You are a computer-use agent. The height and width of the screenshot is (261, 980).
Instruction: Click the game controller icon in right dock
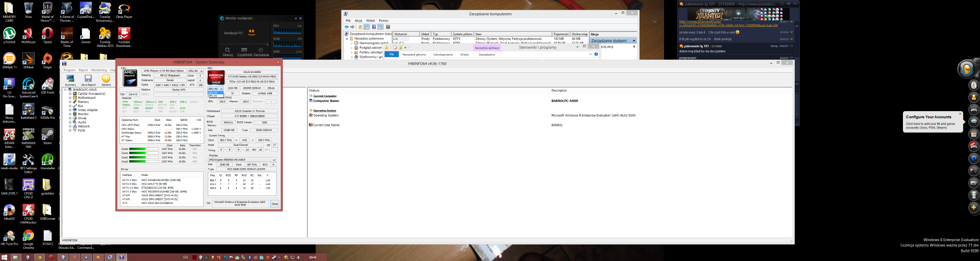[973, 110]
